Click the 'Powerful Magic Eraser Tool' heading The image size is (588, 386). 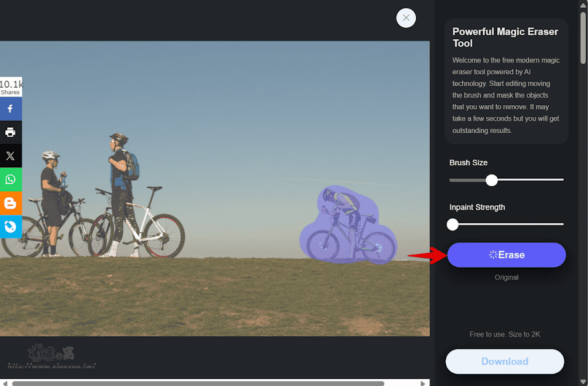(x=505, y=37)
